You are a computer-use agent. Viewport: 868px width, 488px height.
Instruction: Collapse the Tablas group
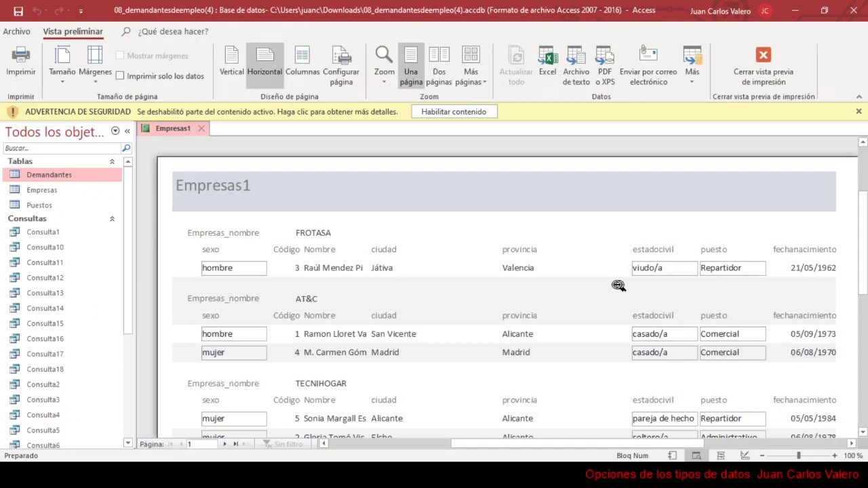click(x=112, y=161)
